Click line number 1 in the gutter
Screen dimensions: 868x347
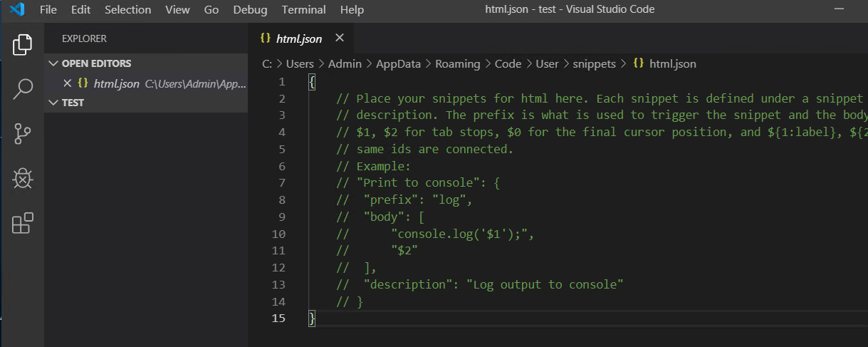pos(282,81)
